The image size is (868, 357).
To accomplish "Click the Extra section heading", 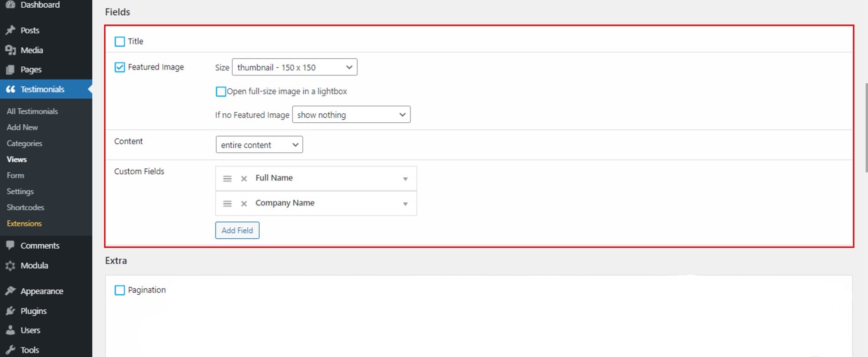I will click(x=116, y=261).
